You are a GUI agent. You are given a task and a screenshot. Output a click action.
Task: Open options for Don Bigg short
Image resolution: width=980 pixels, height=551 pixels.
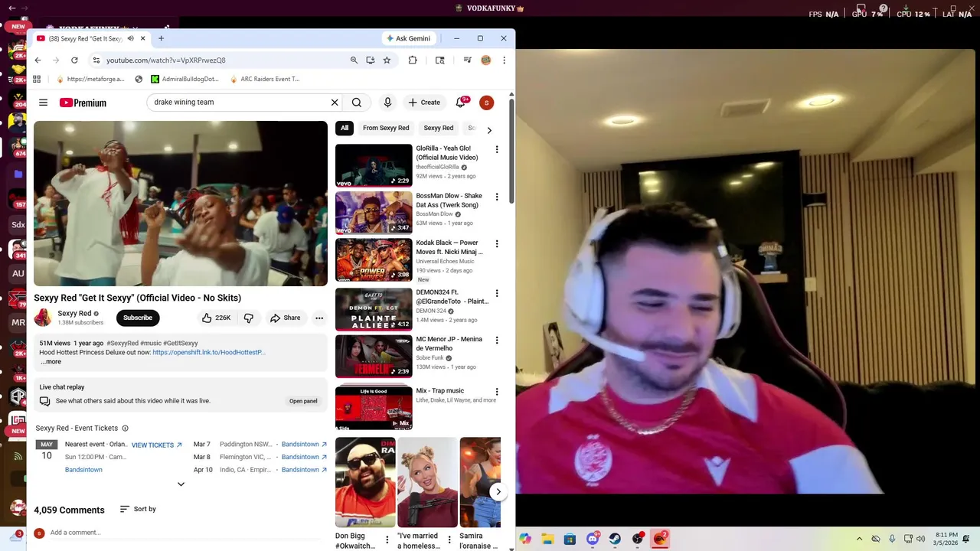[x=387, y=540]
